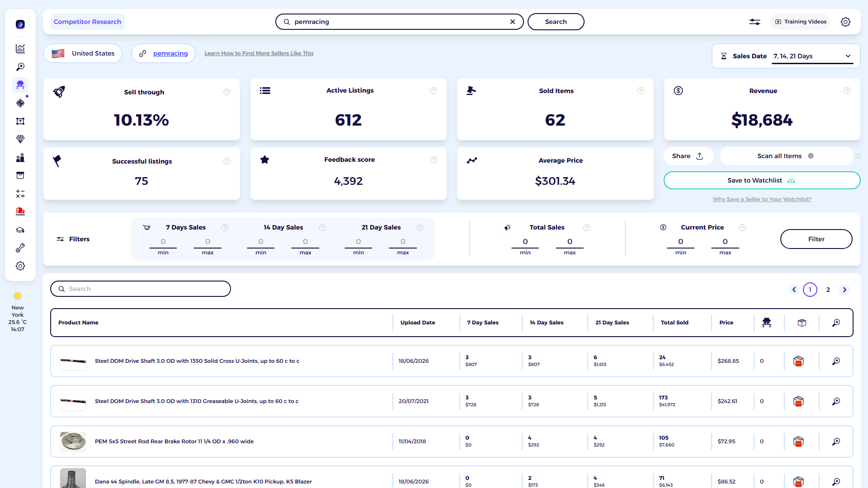This screenshot has height=488, width=868.
Task: Open the graduation cap academy sidebar icon
Action: tap(20, 230)
